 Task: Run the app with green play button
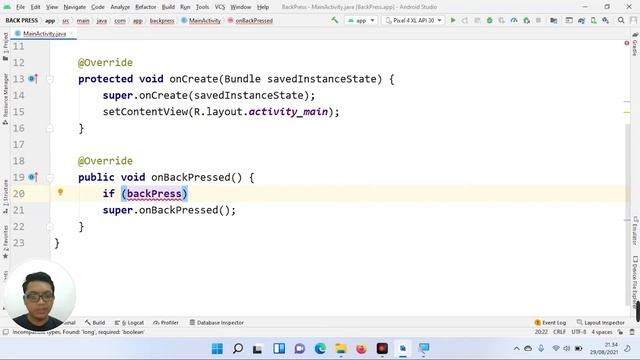tap(453, 20)
